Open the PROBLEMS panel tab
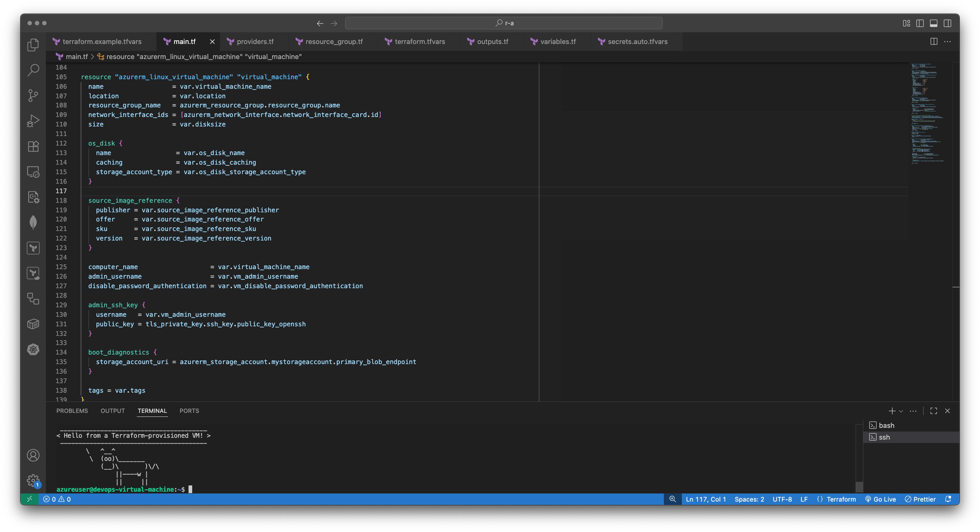The image size is (980, 532). pos(72,411)
